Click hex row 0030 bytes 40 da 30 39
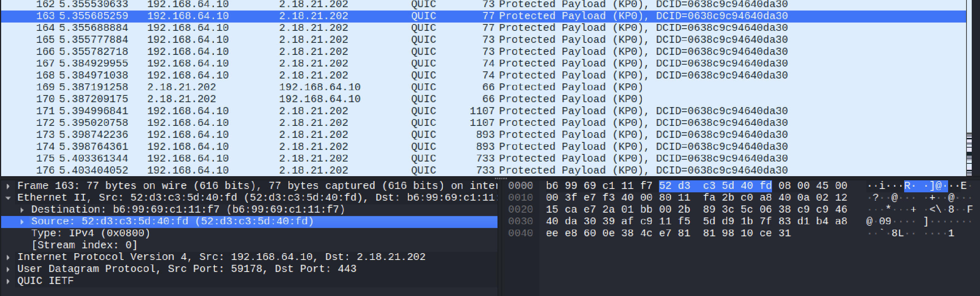 (x=580, y=221)
